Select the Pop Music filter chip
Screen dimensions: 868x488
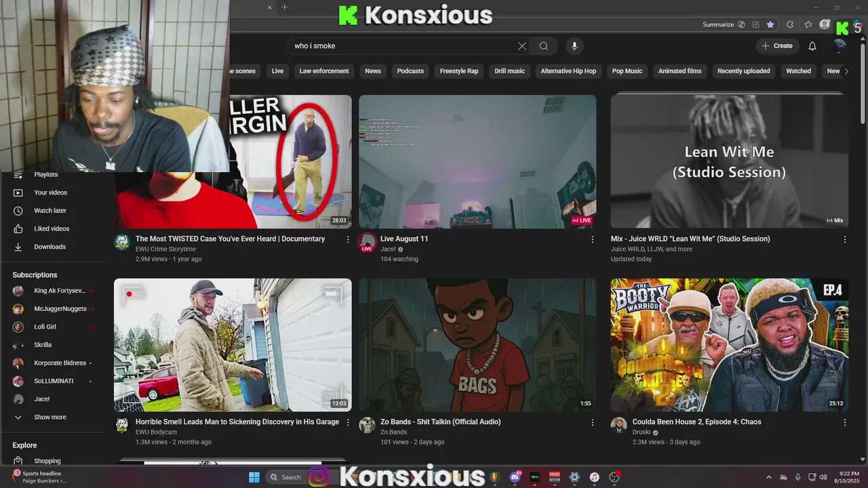pyautogui.click(x=627, y=71)
